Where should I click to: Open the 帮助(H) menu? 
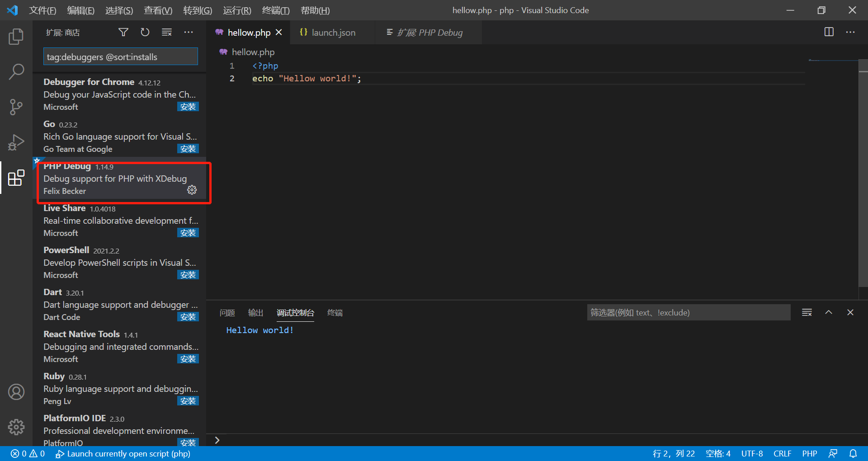click(x=315, y=10)
